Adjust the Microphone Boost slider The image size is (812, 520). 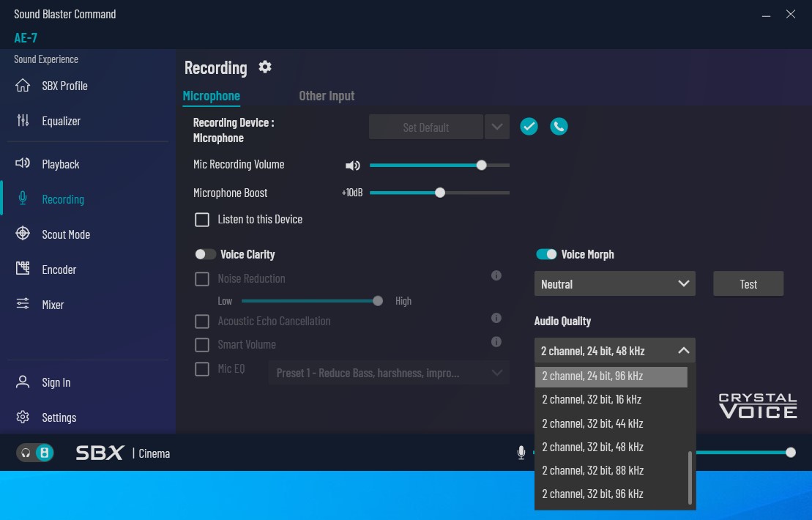[439, 193]
